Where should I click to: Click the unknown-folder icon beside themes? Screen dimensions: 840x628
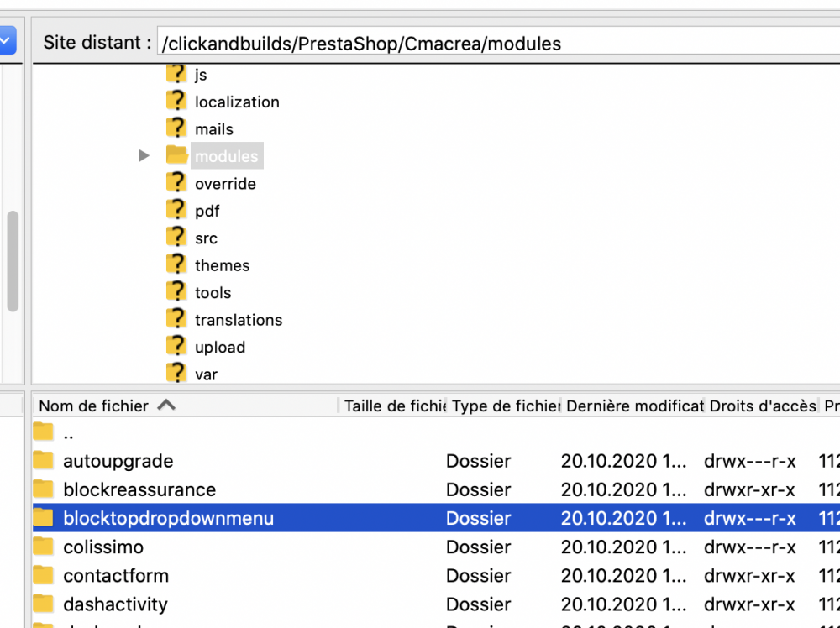[x=176, y=264]
